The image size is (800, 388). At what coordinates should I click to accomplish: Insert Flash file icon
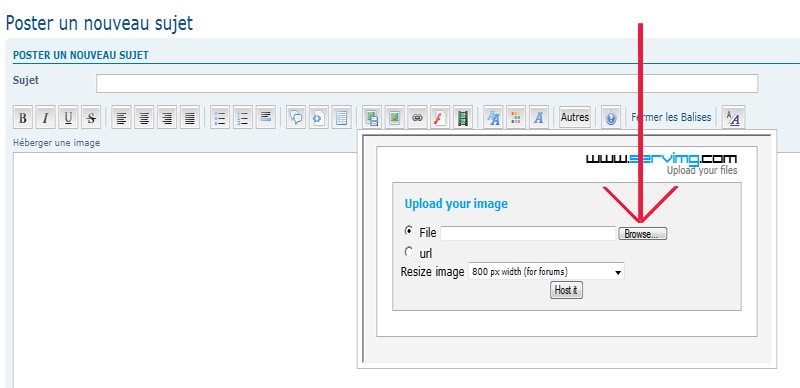pos(440,118)
